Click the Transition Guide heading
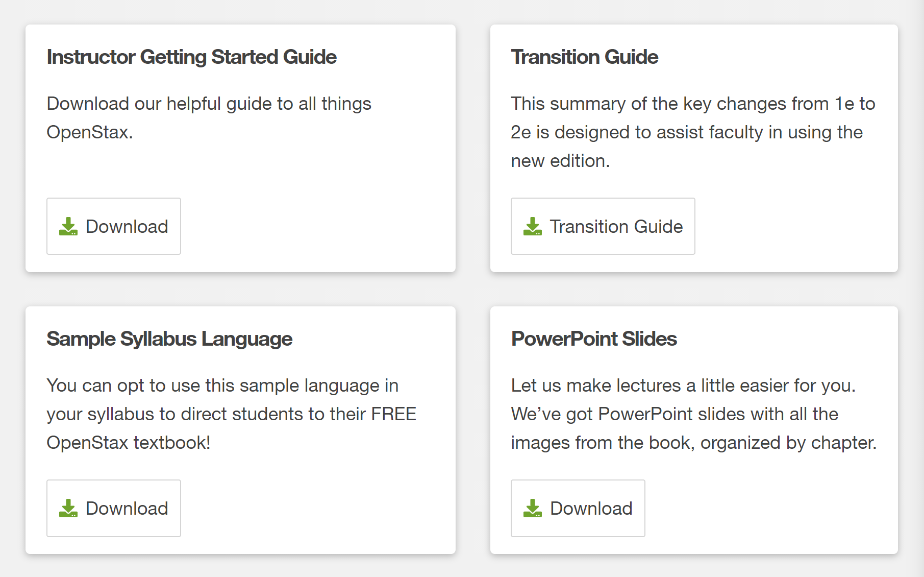 click(x=585, y=57)
